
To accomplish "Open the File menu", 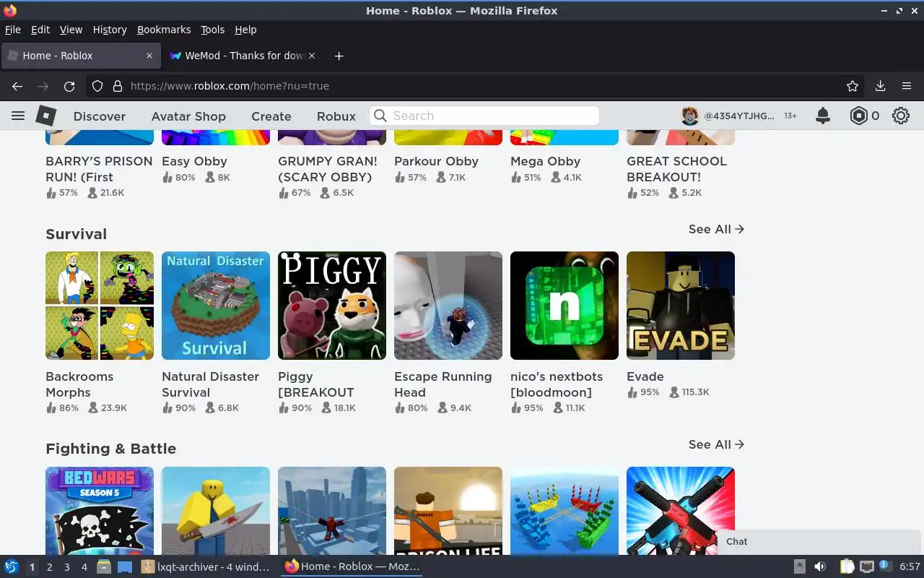I will coord(13,30).
